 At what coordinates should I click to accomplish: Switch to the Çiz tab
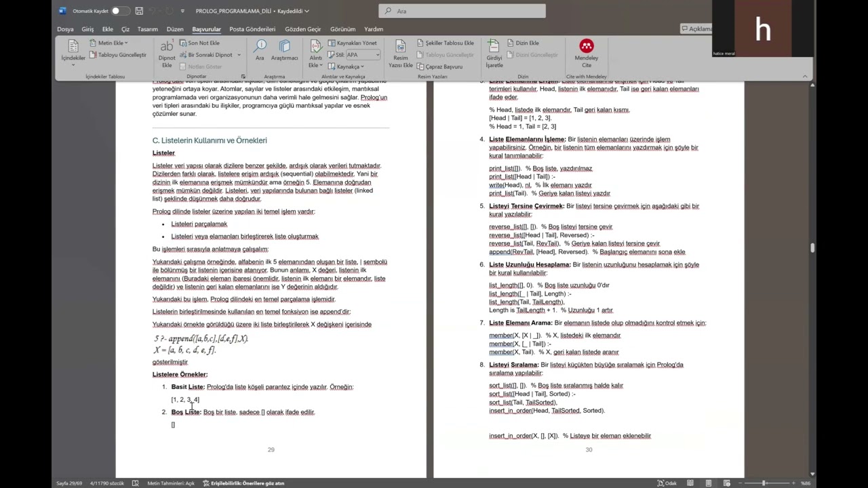[x=125, y=29]
